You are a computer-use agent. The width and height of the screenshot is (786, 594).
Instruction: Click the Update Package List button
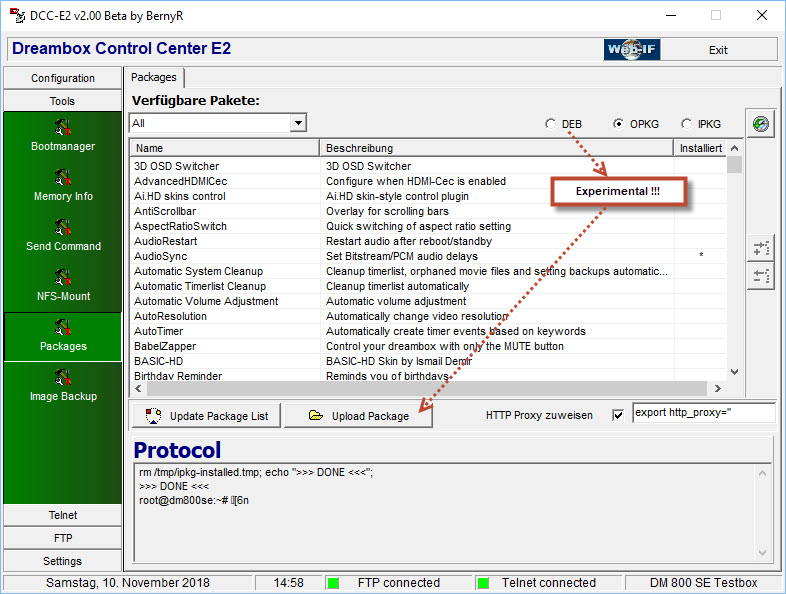(206, 416)
